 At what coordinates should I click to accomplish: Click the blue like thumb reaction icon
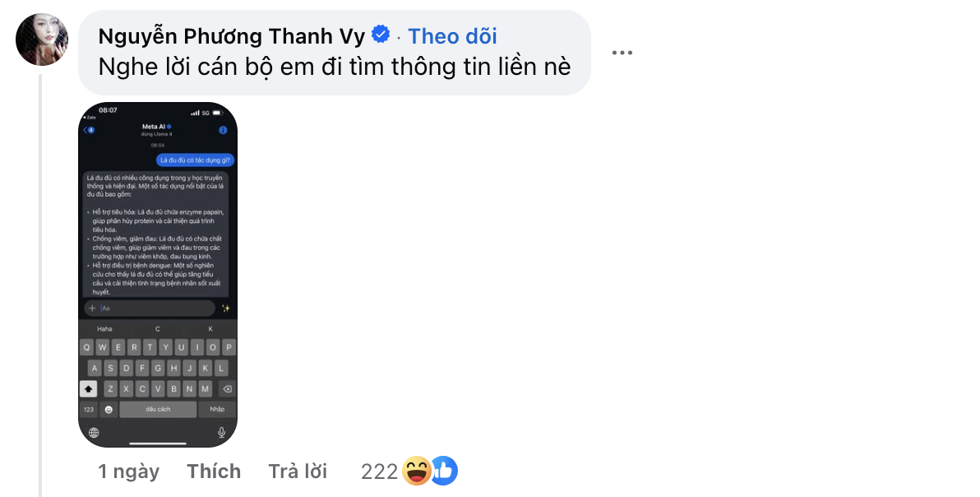(x=445, y=471)
